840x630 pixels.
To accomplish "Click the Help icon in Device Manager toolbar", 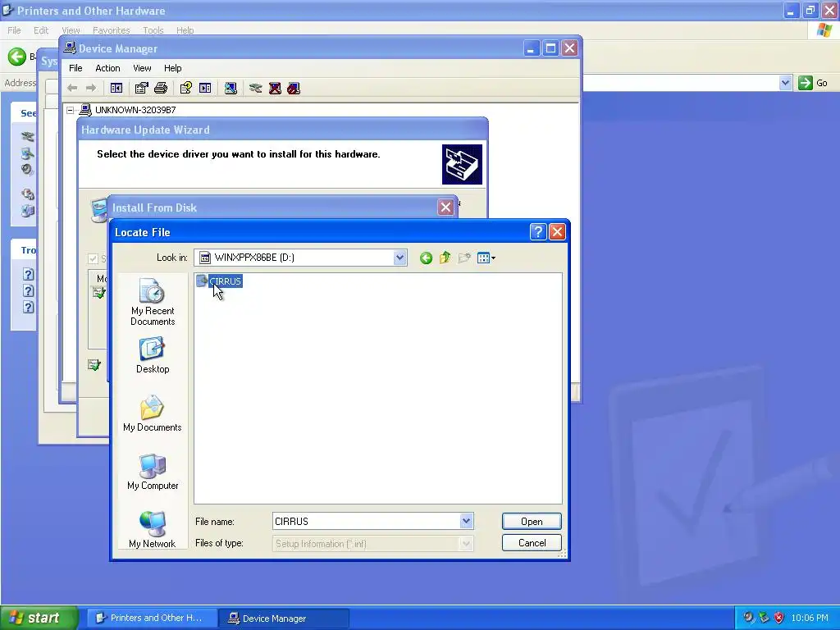I will click(x=186, y=88).
